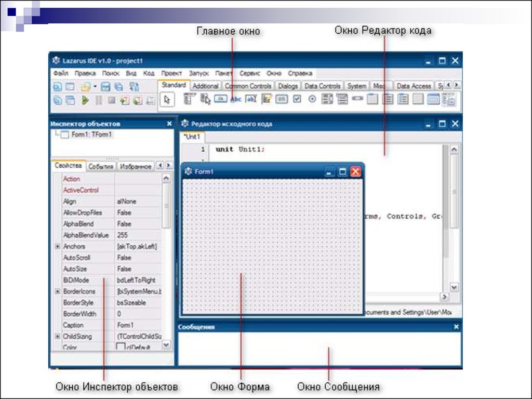Click the New Unit toolbar icon
This screenshot has height=399, width=532.
(58, 87)
